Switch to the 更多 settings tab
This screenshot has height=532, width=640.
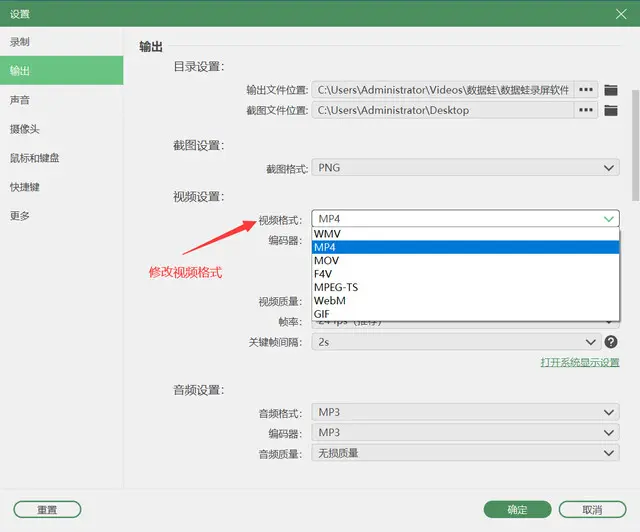point(61,216)
